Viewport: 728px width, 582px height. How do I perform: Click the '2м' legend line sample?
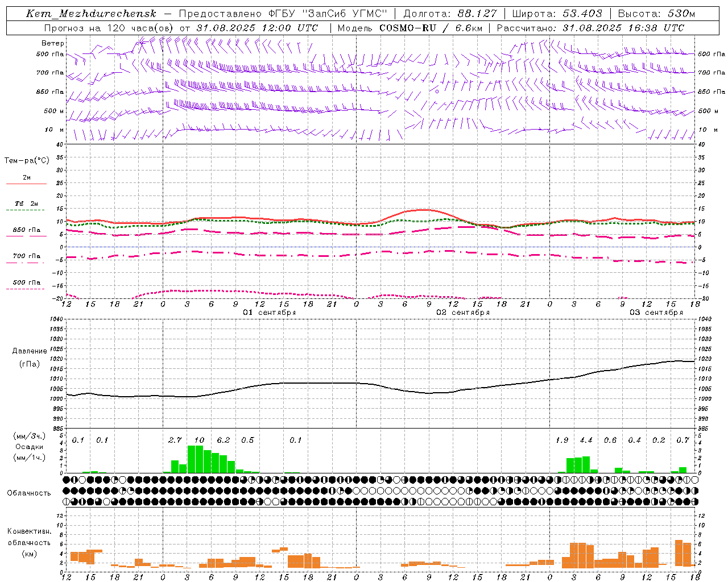click(x=26, y=184)
